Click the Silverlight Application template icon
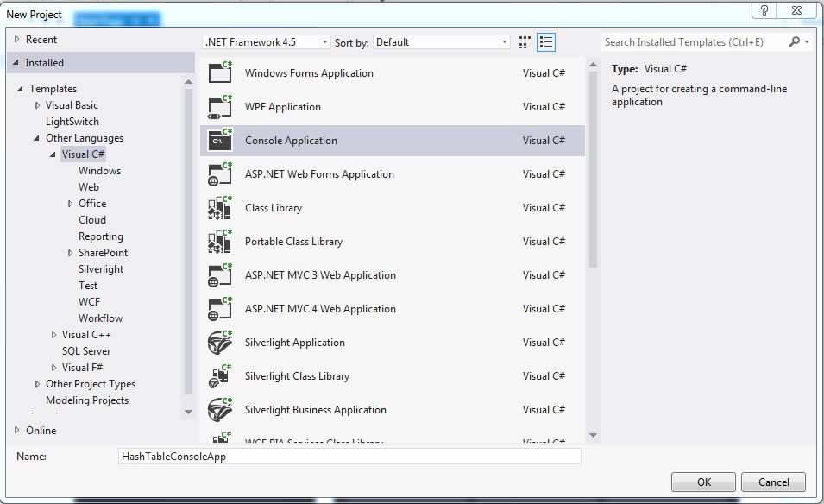Image resolution: width=824 pixels, height=504 pixels. pos(220,342)
